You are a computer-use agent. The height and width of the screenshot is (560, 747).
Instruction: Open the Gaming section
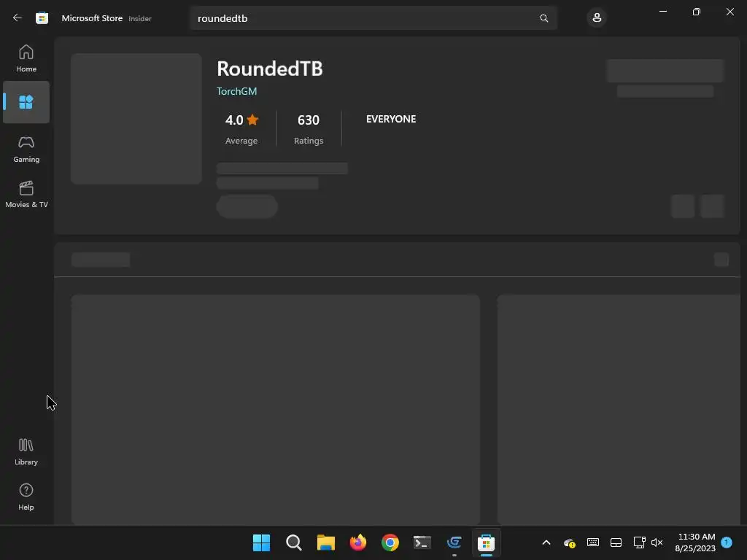[x=26, y=149]
